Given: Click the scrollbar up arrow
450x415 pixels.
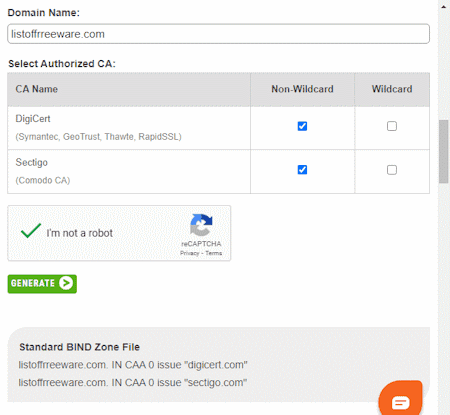Looking at the screenshot, I should (444, 7).
